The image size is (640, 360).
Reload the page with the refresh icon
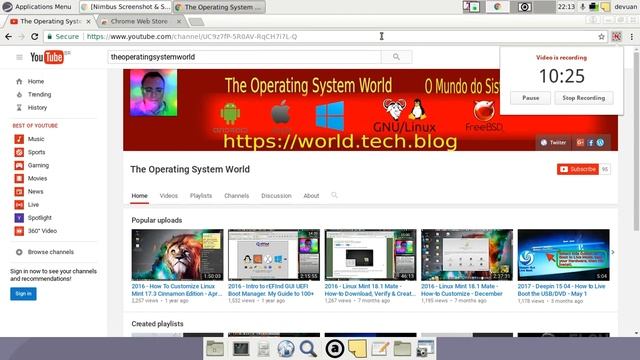click(35, 37)
